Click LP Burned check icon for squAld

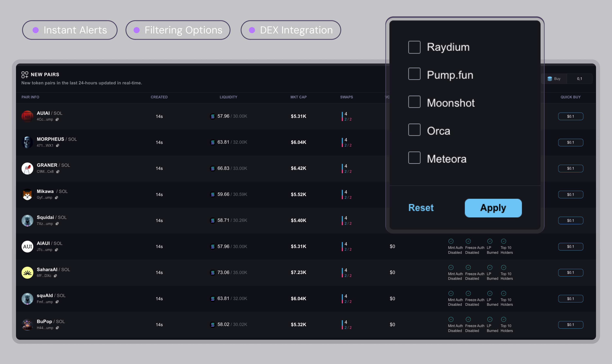click(x=490, y=293)
